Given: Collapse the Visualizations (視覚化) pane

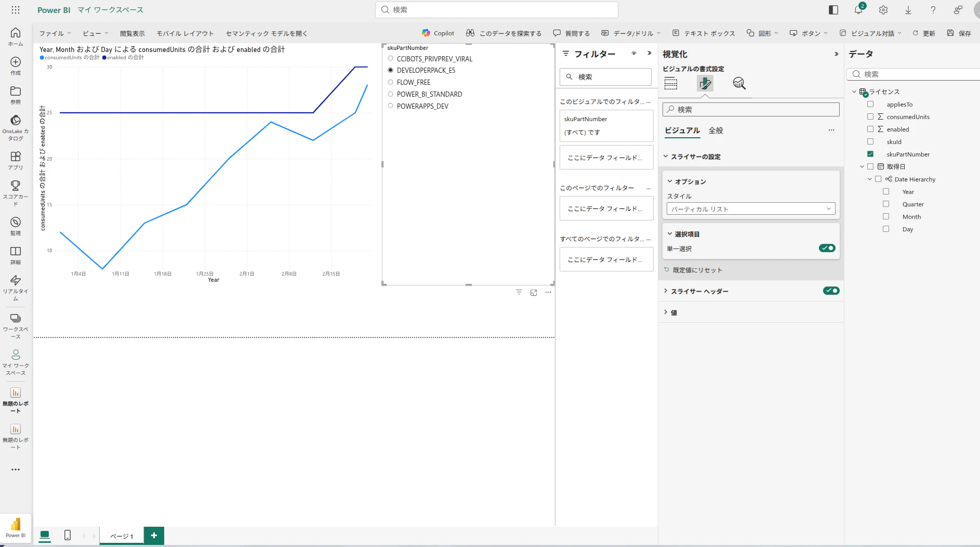Looking at the screenshot, I should (x=836, y=54).
